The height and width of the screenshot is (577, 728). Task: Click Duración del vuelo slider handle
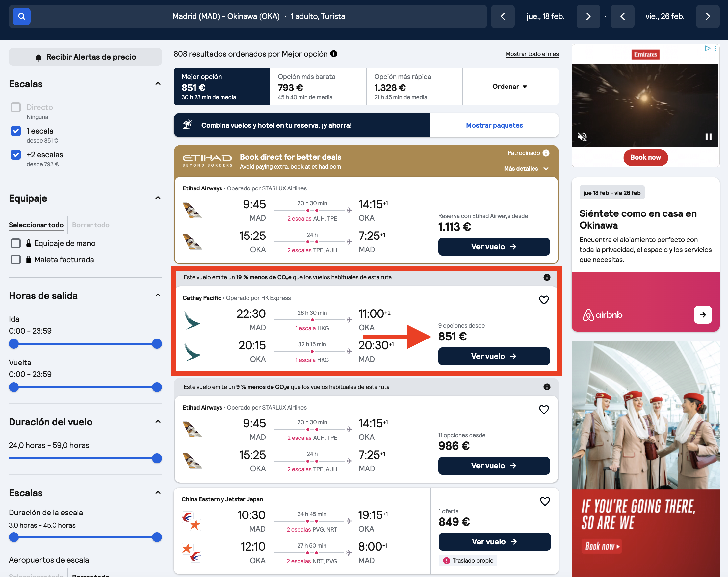(x=157, y=458)
